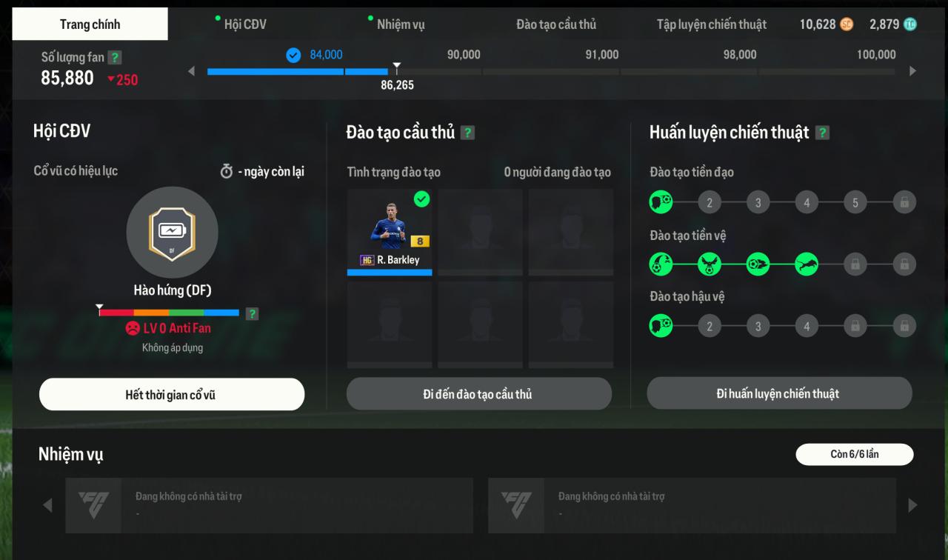
Task: Click the left arrow of the fan progress bar
Action: coord(191,71)
